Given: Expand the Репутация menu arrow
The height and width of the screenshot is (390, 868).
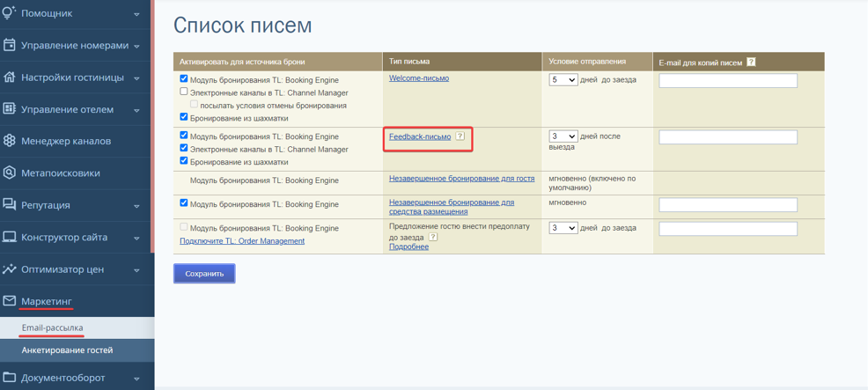Looking at the screenshot, I should 136,206.
